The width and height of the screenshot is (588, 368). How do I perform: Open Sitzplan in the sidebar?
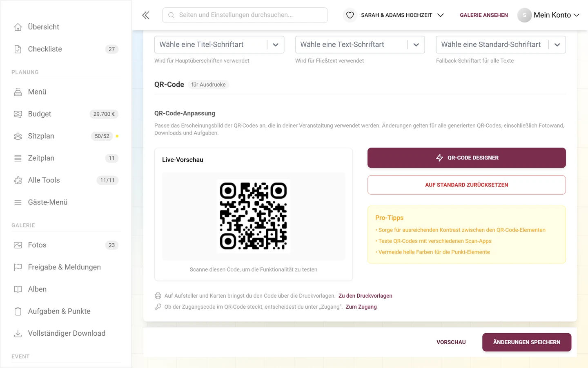66,136
